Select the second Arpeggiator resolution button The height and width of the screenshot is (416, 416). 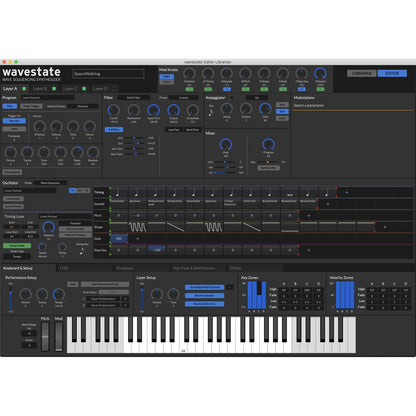tap(282, 111)
